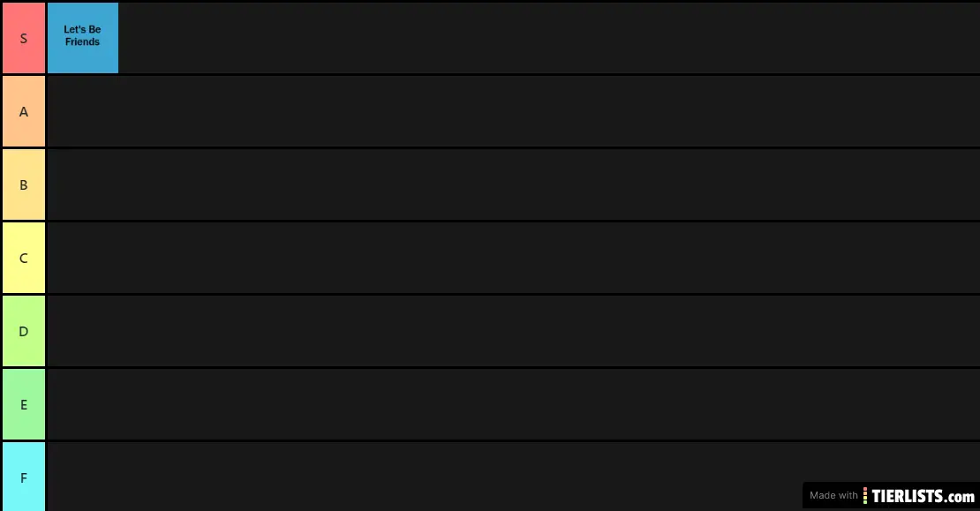
Task: Select the "Let's Be Friends" blue tile
Action: 82,38
